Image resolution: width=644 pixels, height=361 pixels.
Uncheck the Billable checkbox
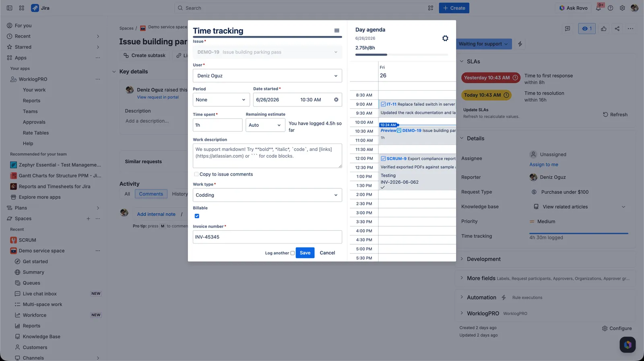tap(197, 216)
